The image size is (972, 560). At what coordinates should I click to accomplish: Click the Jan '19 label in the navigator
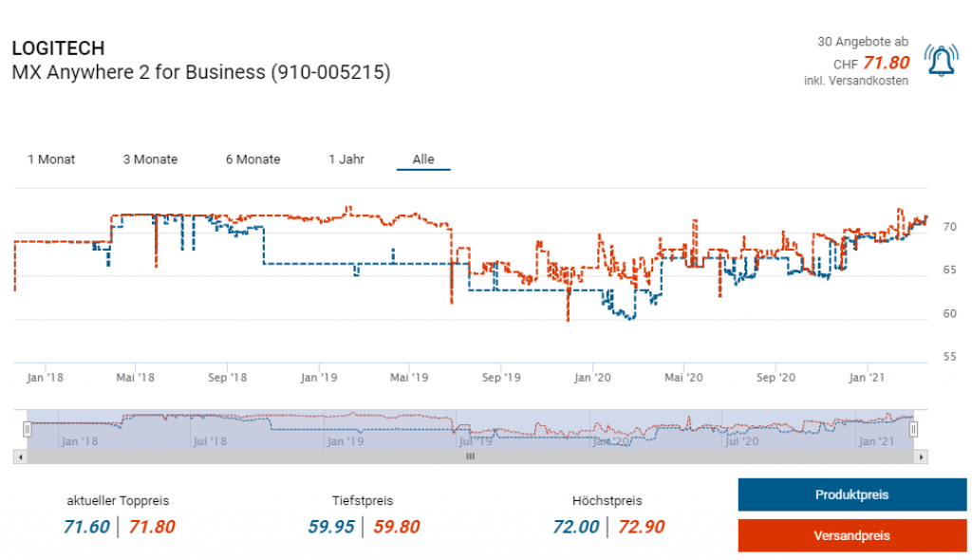pos(345,440)
